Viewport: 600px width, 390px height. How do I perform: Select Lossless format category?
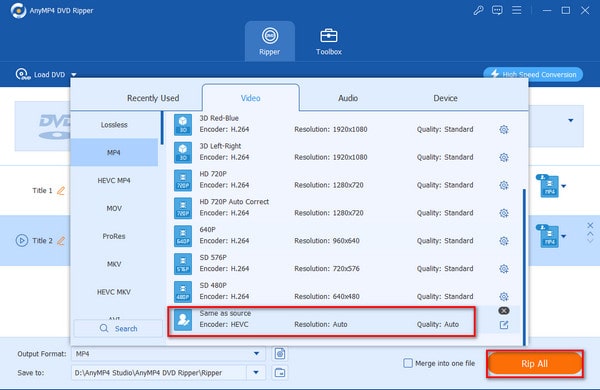tap(114, 125)
